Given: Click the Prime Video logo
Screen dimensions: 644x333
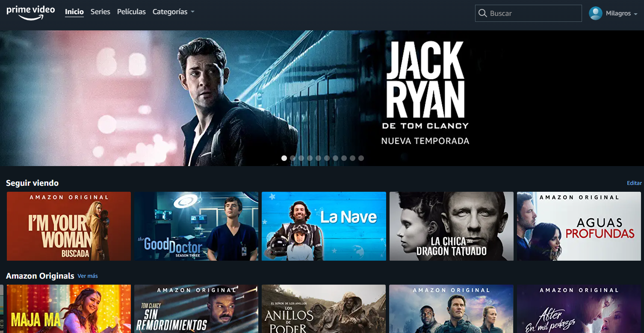Looking at the screenshot, I should [30, 12].
